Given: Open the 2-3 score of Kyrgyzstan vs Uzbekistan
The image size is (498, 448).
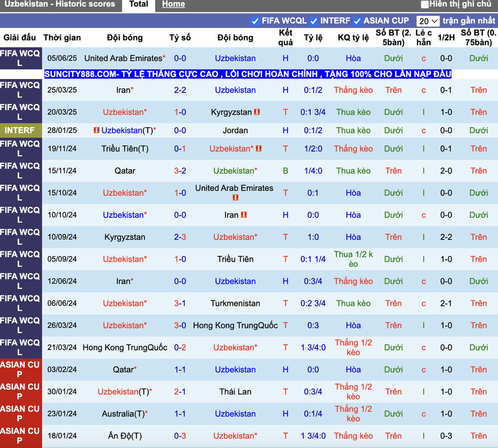Looking at the screenshot, I should click(x=180, y=237).
